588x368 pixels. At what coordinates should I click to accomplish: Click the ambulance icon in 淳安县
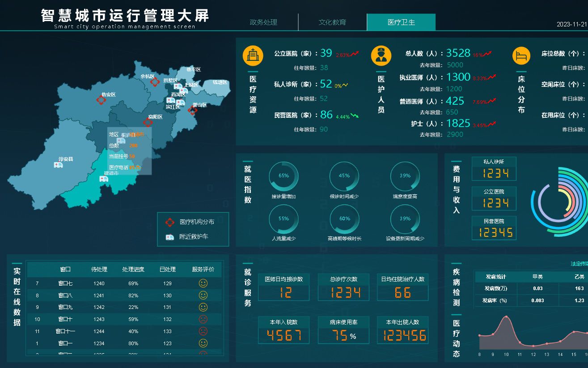(x=58, y=165)
